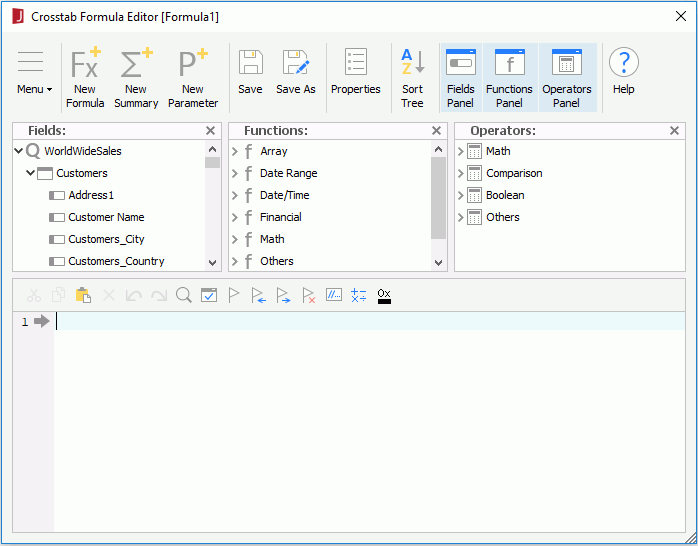This screenshot has height=546, width=698.
Task: Expand the Others functions group
Action: point(235,261)
